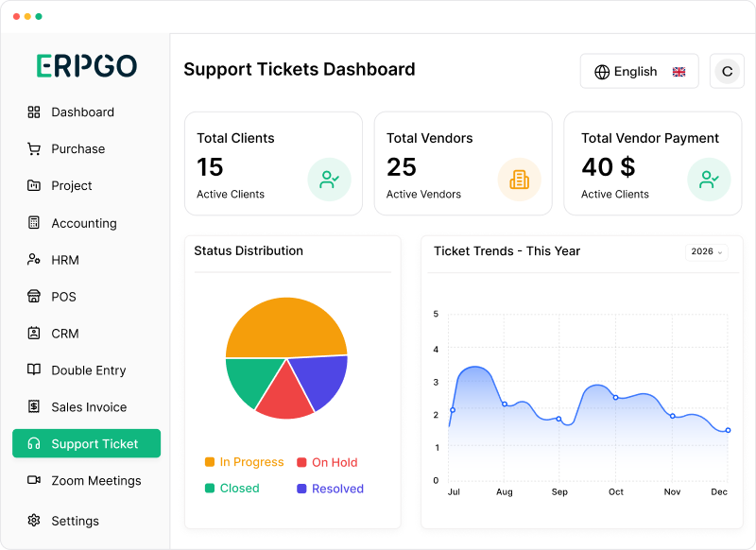Toggle In Progress legend entry

[x=245, y=462]
